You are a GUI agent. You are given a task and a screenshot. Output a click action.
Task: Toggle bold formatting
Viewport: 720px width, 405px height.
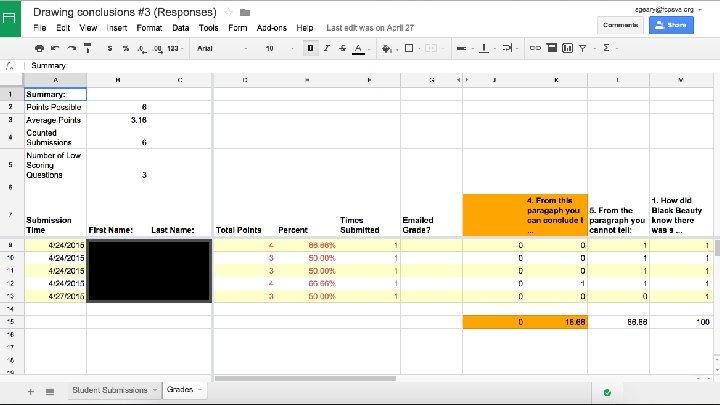(x=310, y=48)
